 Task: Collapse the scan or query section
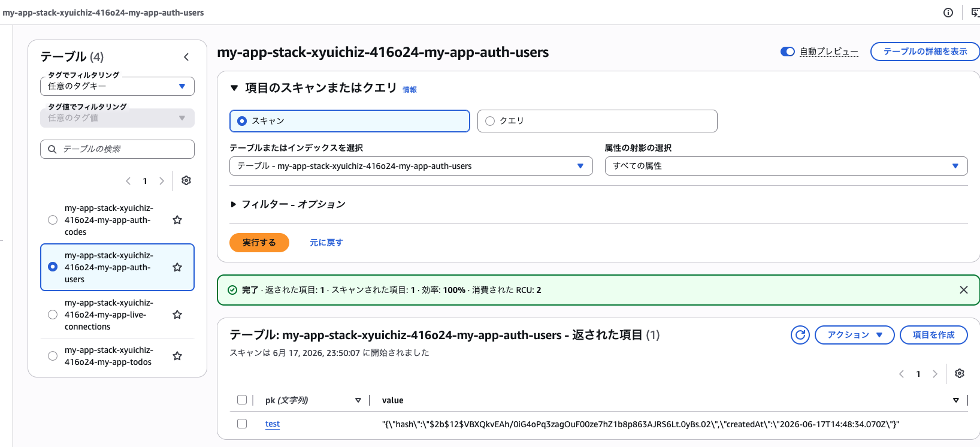point(234,88)
